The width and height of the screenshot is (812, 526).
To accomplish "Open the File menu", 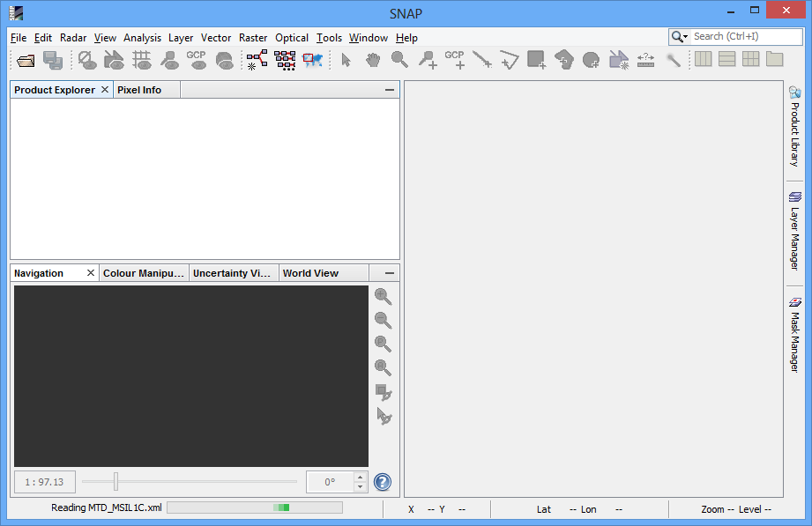I will click(19, 38).
